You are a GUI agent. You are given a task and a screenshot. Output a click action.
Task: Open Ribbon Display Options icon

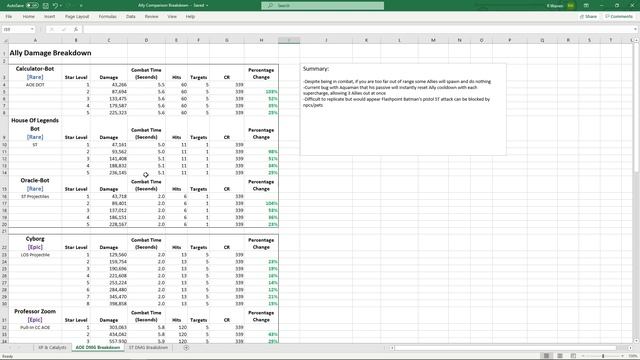(586, 6)
